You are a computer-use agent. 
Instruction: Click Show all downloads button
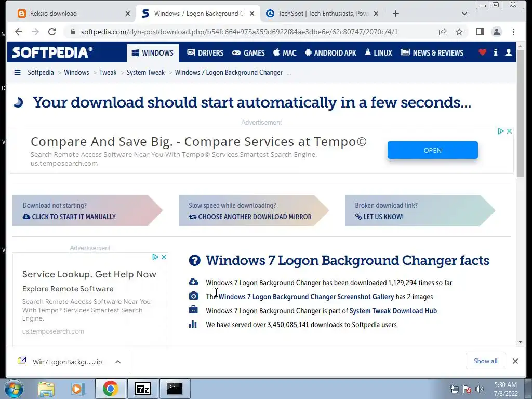pos(486,361)
